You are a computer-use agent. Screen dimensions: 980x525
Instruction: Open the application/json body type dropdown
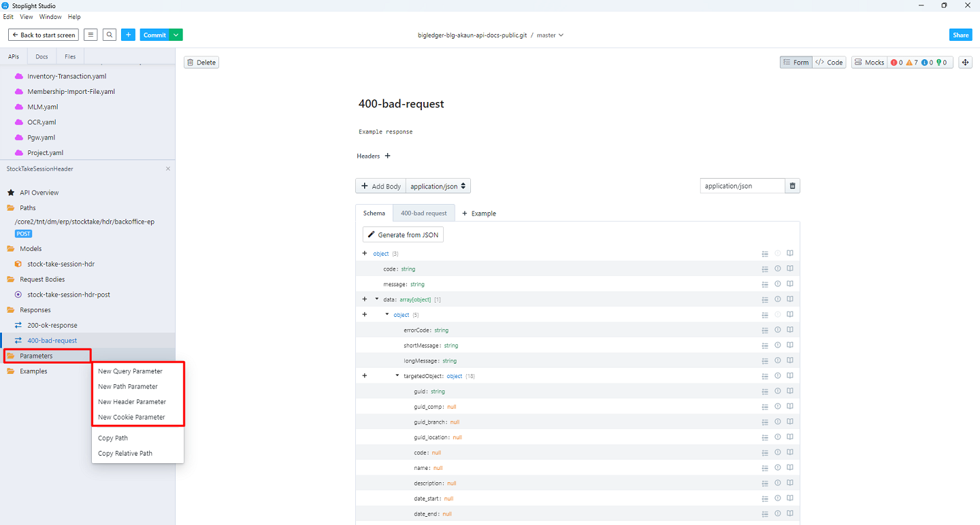[x=438, y=186]
